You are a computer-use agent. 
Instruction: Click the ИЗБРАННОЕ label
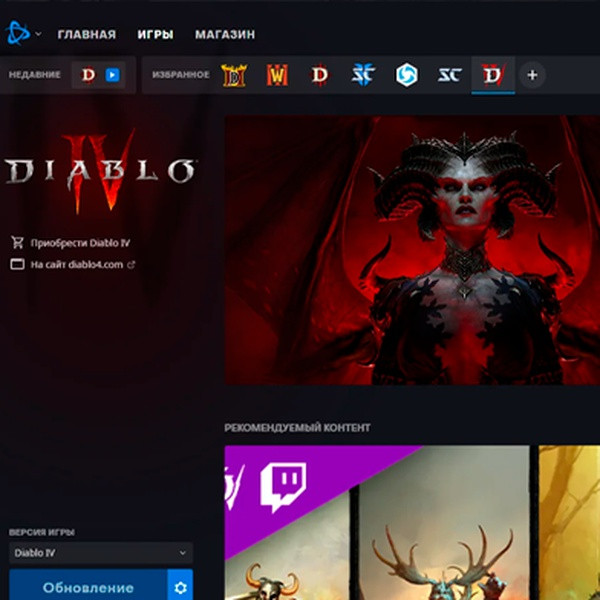tap(181, 75)
